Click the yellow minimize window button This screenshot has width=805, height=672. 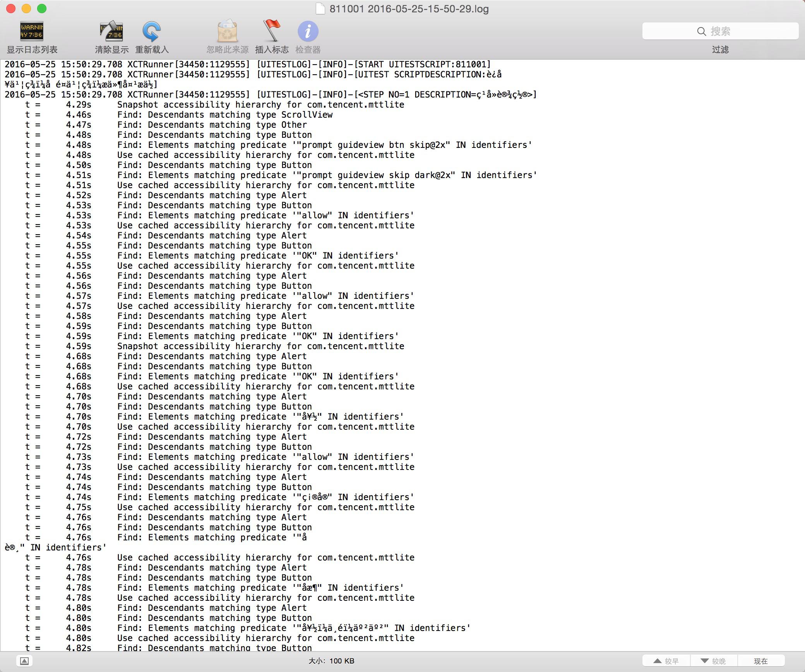[26, 9]
